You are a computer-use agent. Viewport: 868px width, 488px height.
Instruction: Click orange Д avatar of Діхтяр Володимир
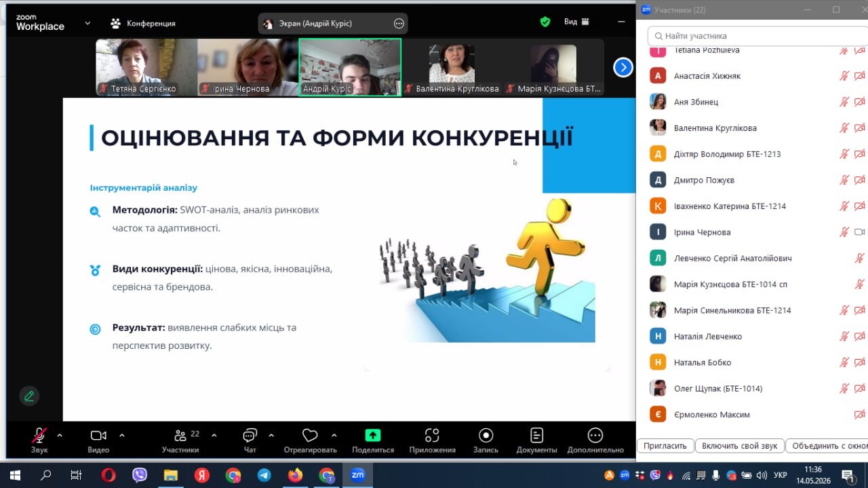pyautogui.click(x=658, y=154)
